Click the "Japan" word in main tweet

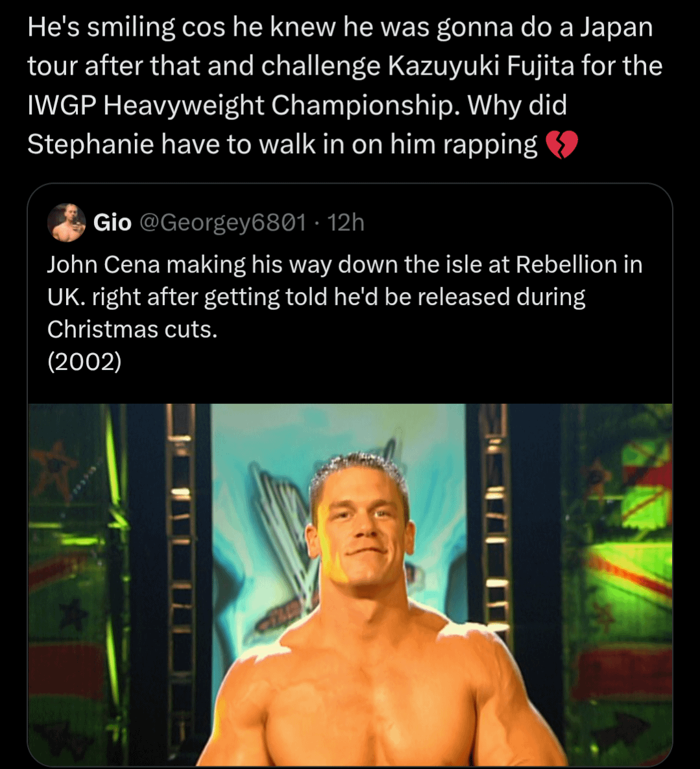[617, 27]
